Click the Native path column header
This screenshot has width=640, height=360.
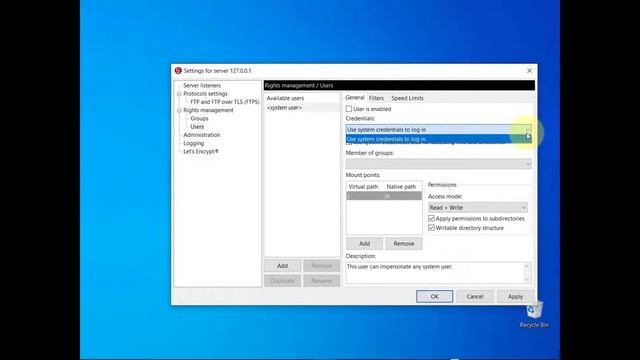coord(401,187)
